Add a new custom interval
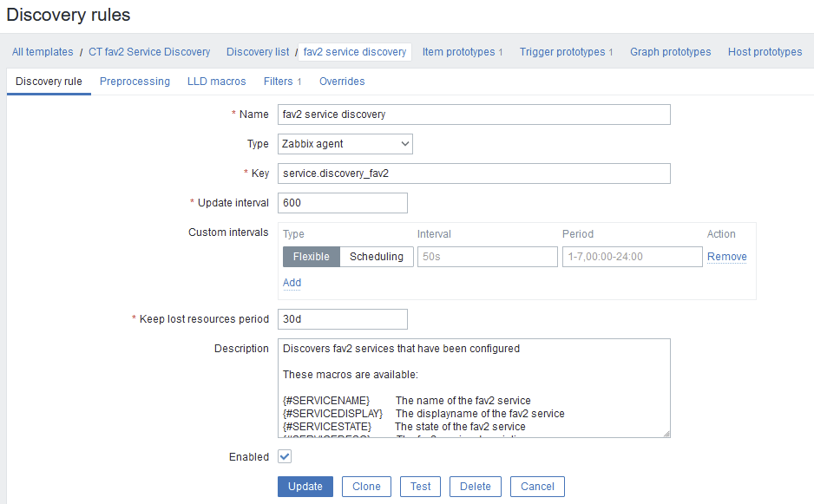The height and width of the screenshot is (504, 814). tap(292, 283)
